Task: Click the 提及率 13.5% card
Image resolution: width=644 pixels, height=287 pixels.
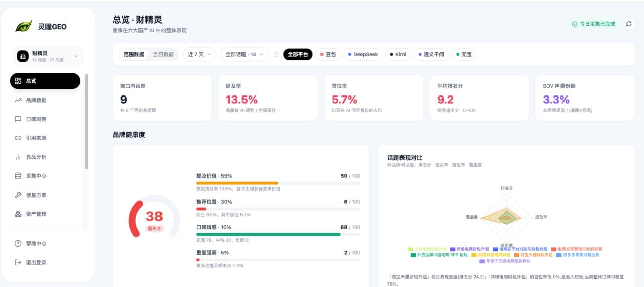Action: pyautogui.click(x=268, y=98)
